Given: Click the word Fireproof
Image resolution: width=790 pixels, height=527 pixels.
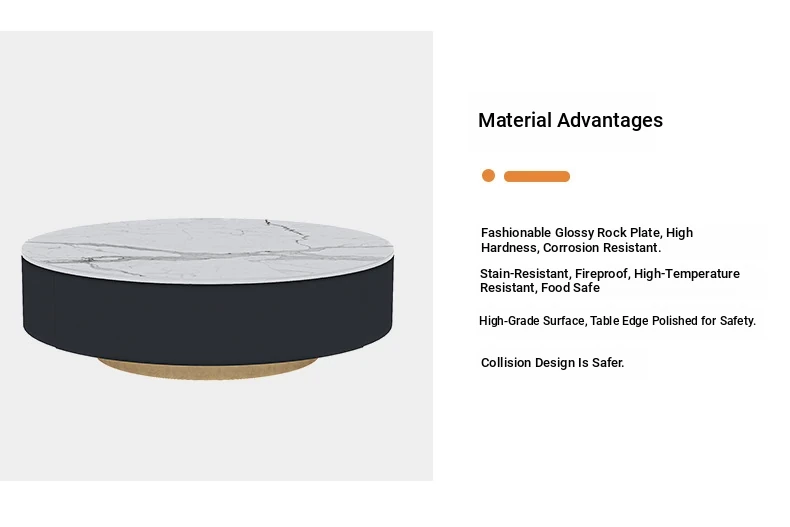Looking at the screenshot, I should point(602,274).
